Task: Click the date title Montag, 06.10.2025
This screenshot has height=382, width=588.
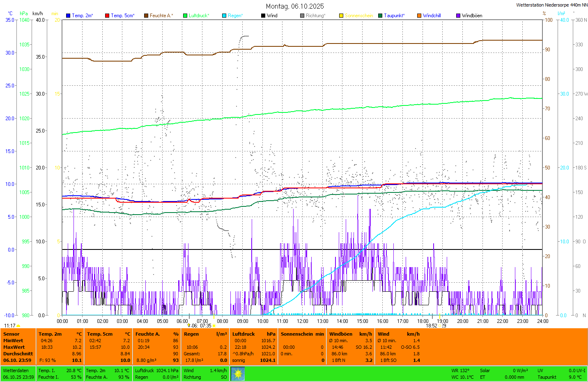Action: (x=294, y=6)
